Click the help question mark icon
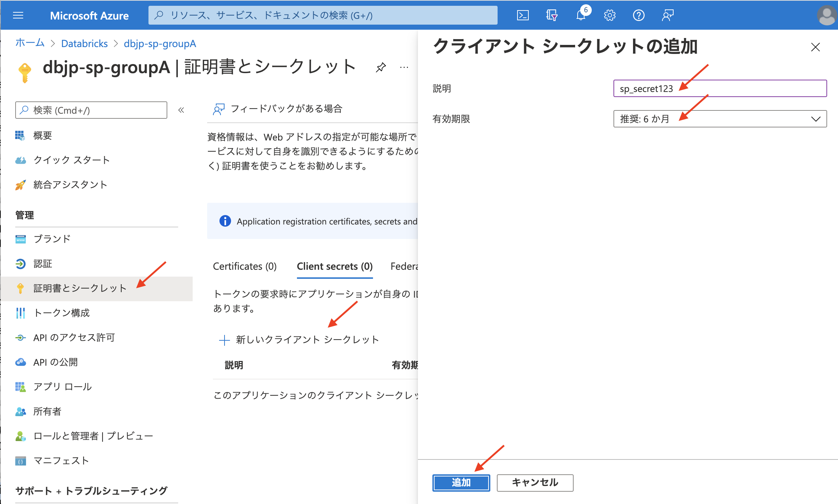The width and height of the screenshot is (838, 504). coord(638,15)
